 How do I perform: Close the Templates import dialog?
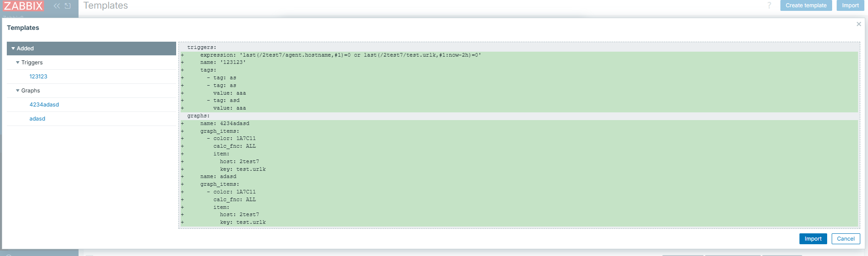pos(858,24)
